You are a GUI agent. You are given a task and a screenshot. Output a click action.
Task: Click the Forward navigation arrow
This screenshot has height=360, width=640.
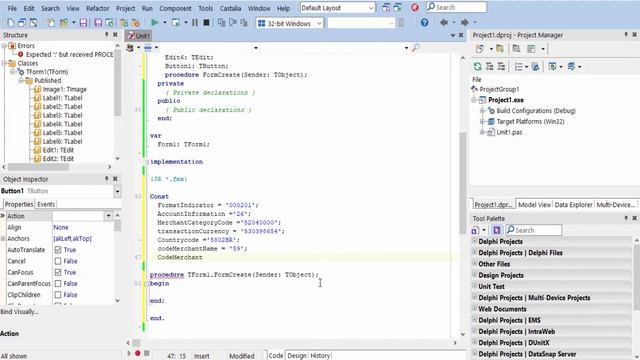click(464, 23)
